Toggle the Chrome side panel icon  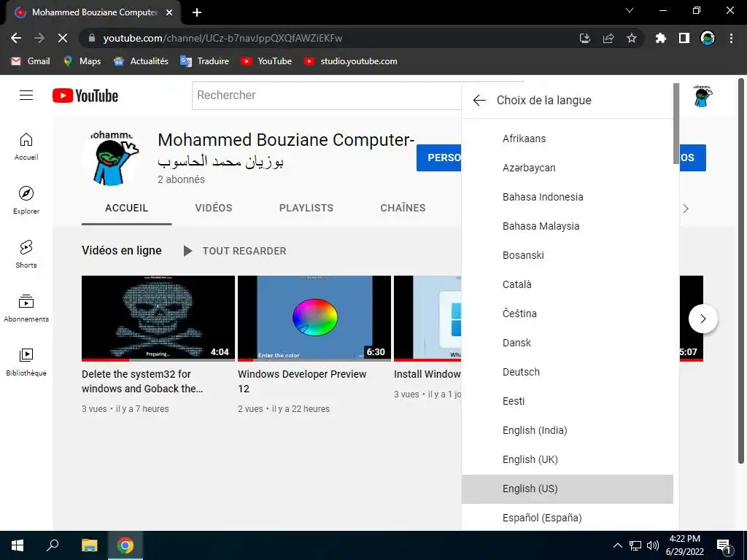pyautogui.click(x=684, y=38)
